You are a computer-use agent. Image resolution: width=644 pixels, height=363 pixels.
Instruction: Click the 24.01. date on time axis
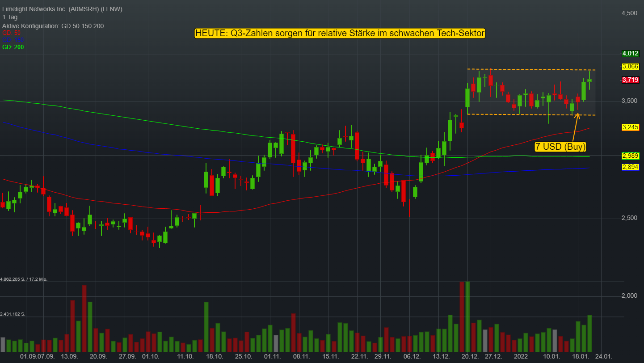click(x=604, y=357)
